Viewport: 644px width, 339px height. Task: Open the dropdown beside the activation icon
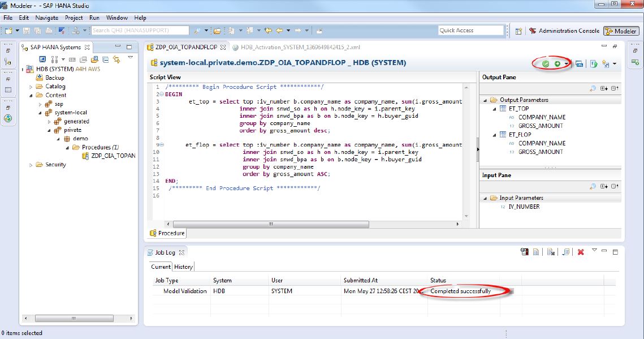[567, 64]
